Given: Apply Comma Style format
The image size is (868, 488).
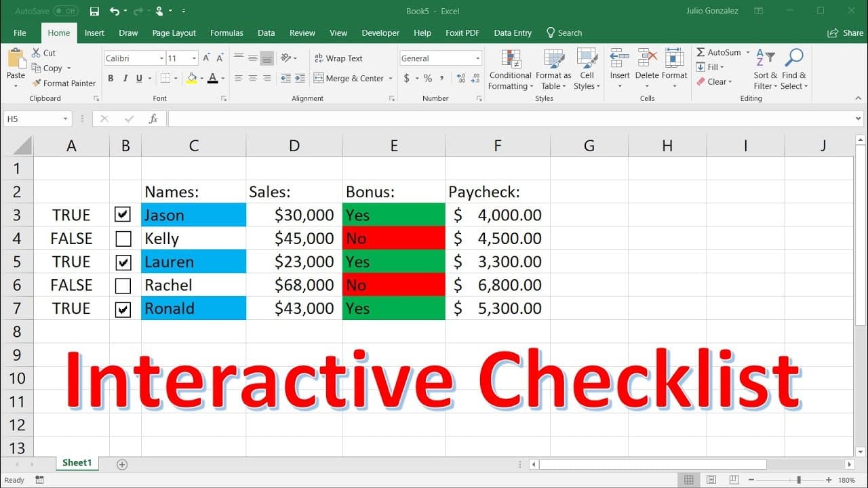Looking at the screenshot, I should point(441,79).
